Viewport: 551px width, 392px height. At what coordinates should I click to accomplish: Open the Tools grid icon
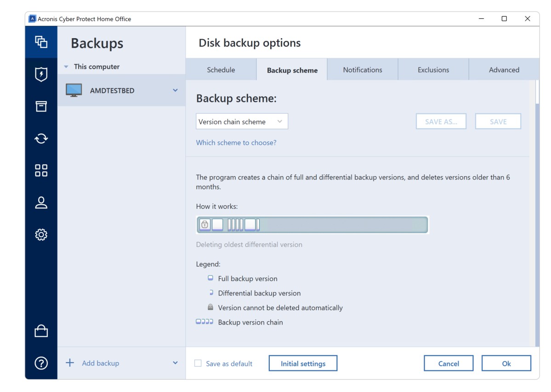point(41,170)
